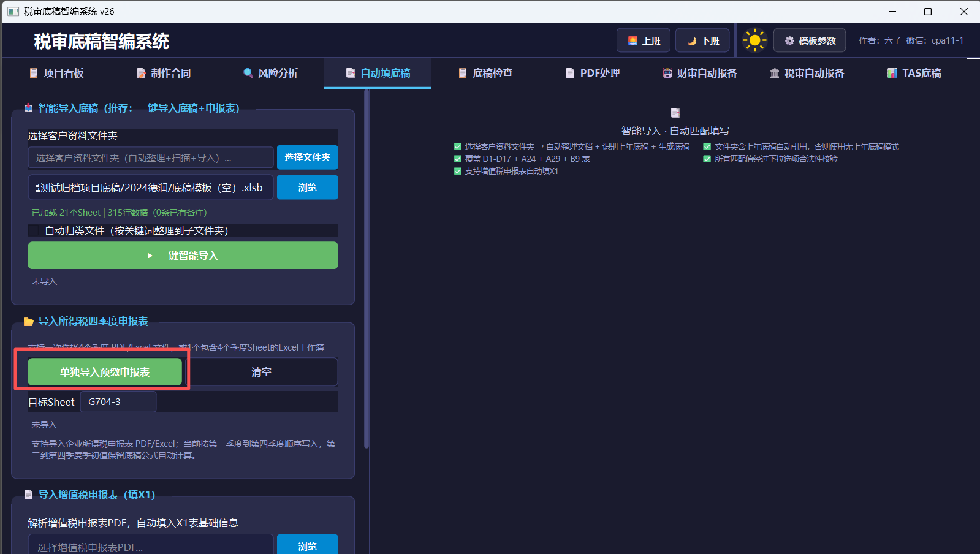
Task: Go to PDF处理 document icon tab
Action: (x=592, y=73)
